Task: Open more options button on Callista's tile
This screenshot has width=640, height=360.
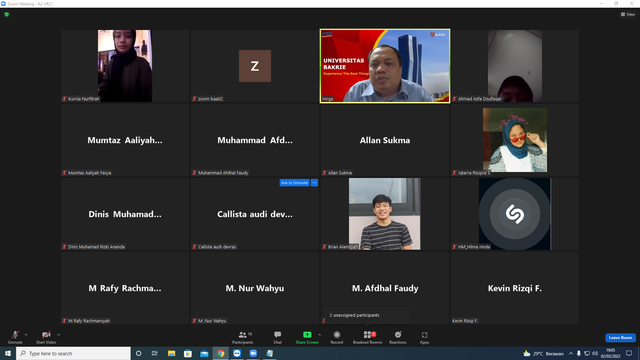Action: tap(314, 183)
